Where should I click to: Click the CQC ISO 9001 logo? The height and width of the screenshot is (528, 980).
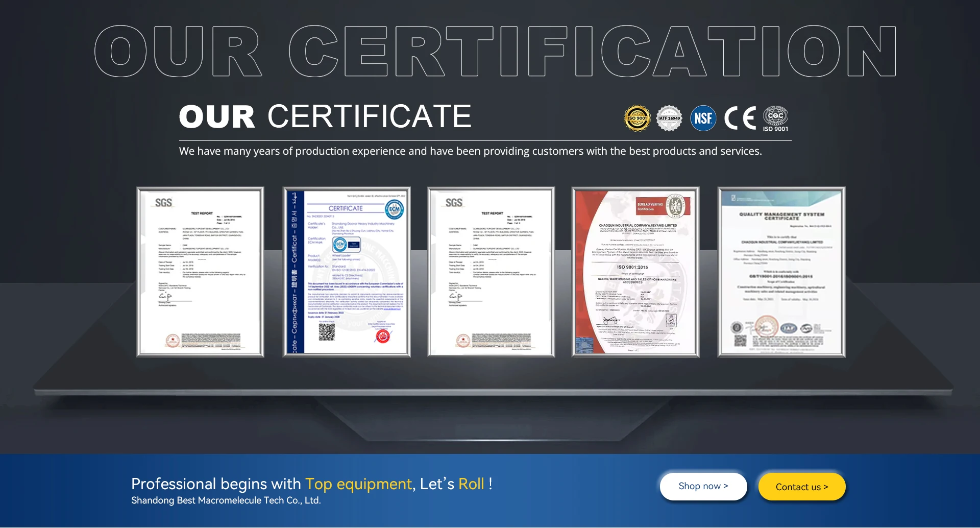pyautogui.click(x=775, y=119)
